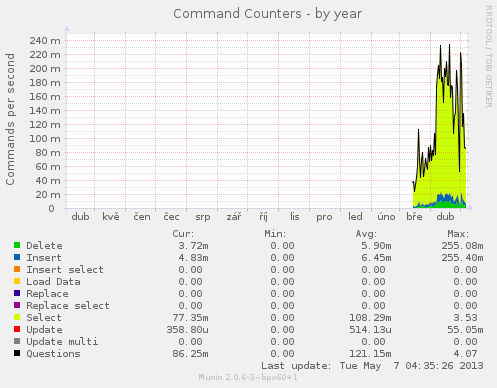Click Update average value 514.13u
Viewport: 497px width, 388px height.
pyautogui.click(x=370, y=330)
